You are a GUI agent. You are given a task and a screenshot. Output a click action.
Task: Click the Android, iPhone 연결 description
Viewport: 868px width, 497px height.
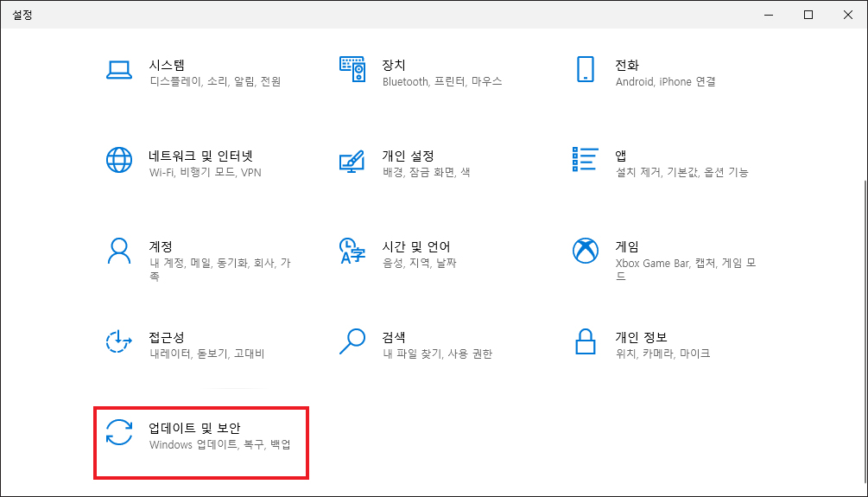(x=665, y=82)
